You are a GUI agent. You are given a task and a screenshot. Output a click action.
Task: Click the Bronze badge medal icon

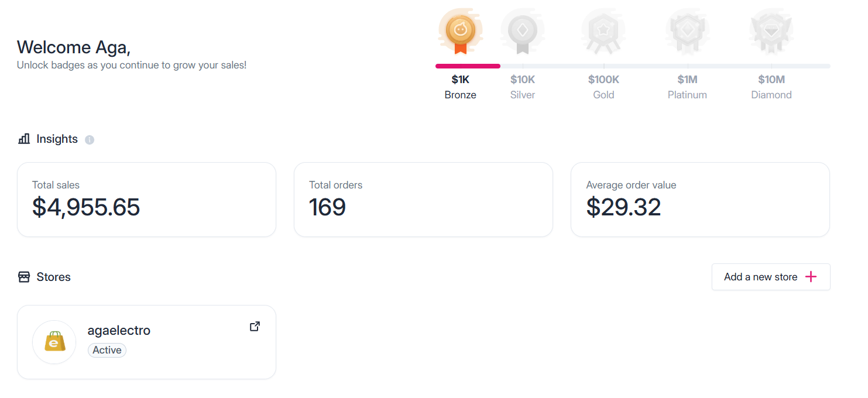click(461, 32)
